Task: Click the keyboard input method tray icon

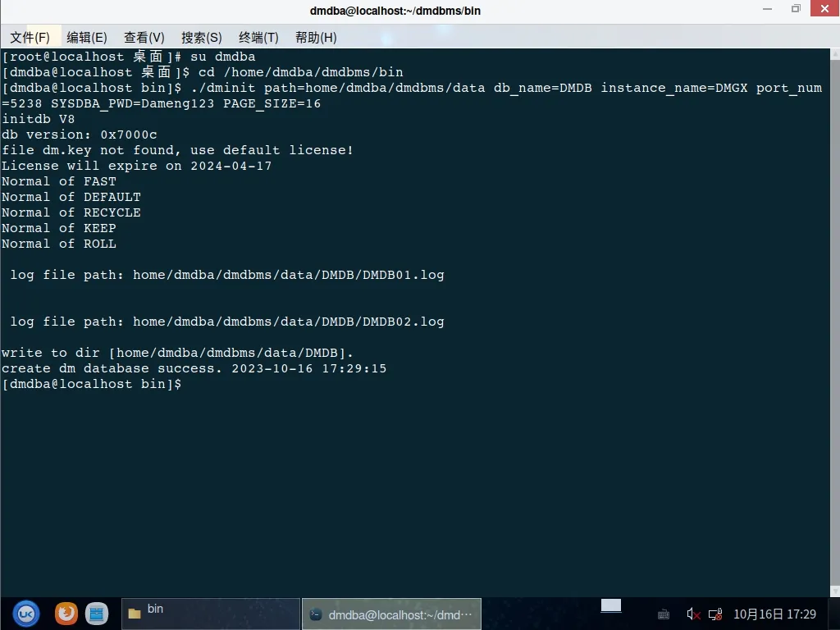Action: pyautogui.click(x=664, y=614)
